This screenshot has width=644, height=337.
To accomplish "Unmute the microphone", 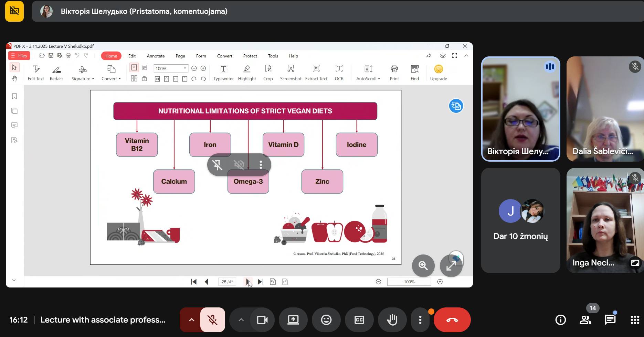I will click(x=212, y=320).
